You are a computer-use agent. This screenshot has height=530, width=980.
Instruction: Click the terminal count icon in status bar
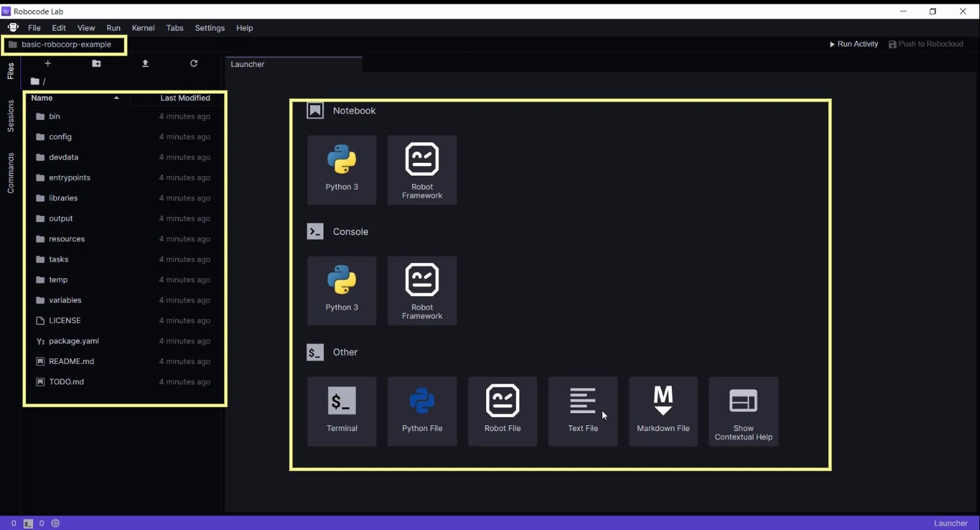[x=28, y=524]
